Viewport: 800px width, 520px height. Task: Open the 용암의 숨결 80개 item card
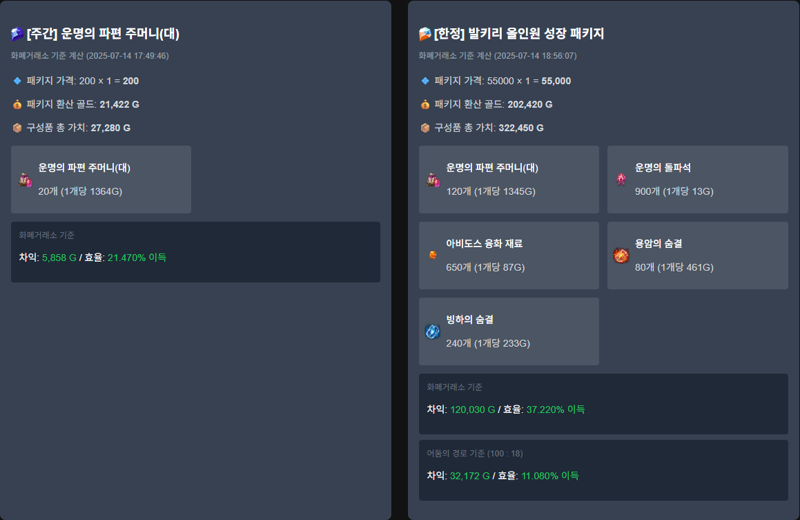(x=697, y=255)
